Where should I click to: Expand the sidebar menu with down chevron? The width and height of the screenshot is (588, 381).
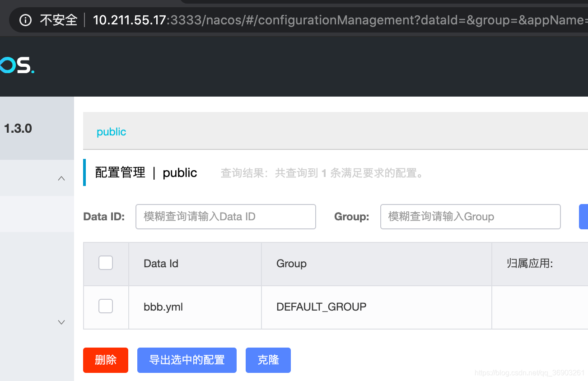(x=62, y=322)
